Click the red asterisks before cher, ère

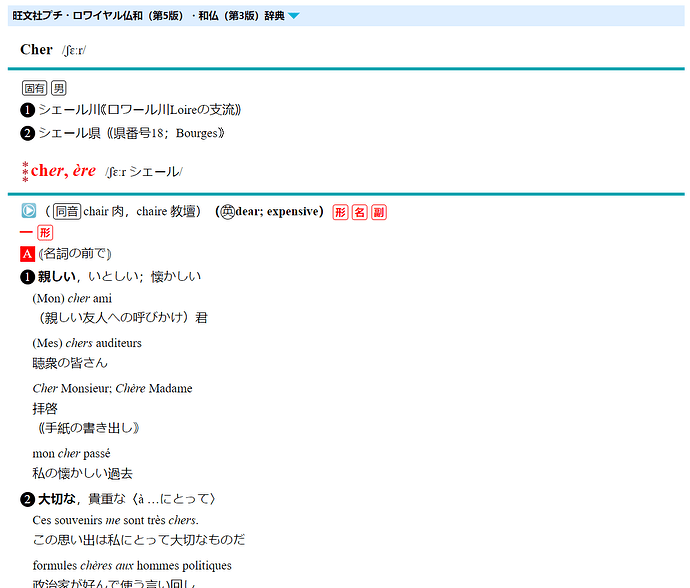tap(25, 172)
